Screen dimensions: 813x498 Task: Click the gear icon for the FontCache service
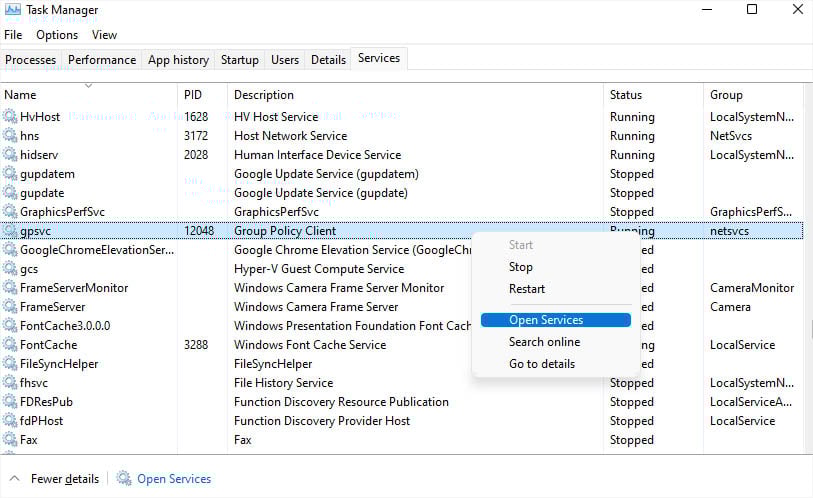[10, 345]
